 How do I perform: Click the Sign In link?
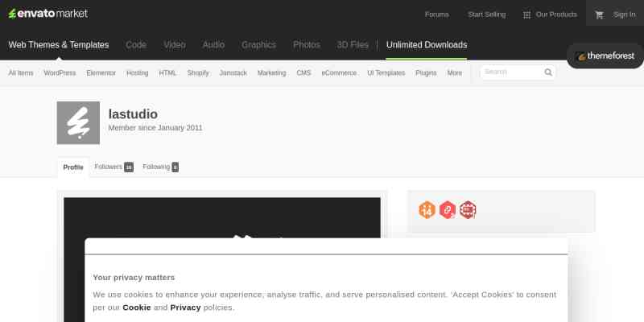(x=625, y=14)
